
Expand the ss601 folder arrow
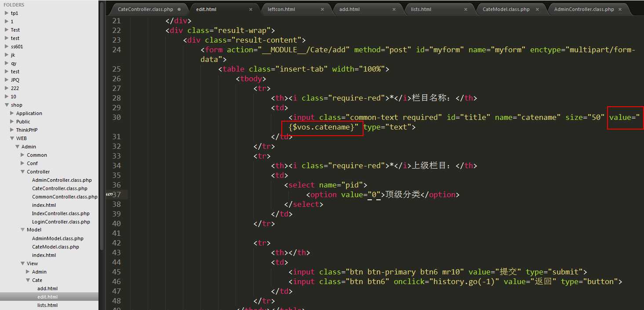click(7, 47)
